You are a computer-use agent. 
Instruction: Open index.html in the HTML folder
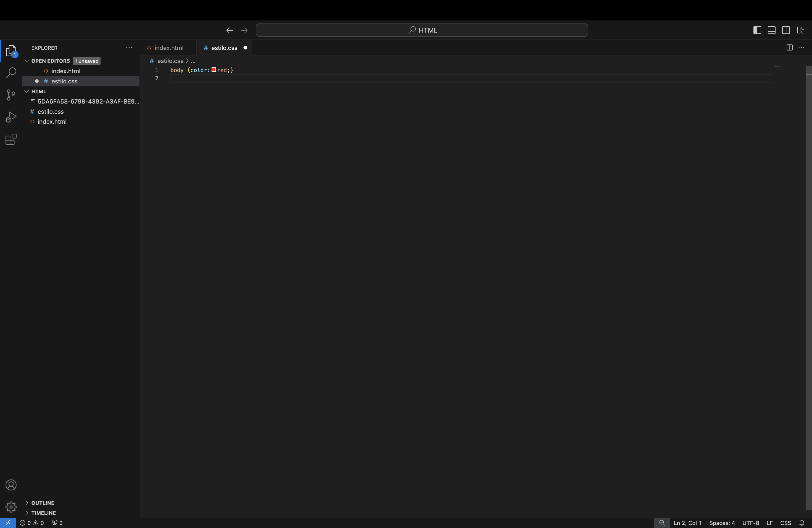81,122
